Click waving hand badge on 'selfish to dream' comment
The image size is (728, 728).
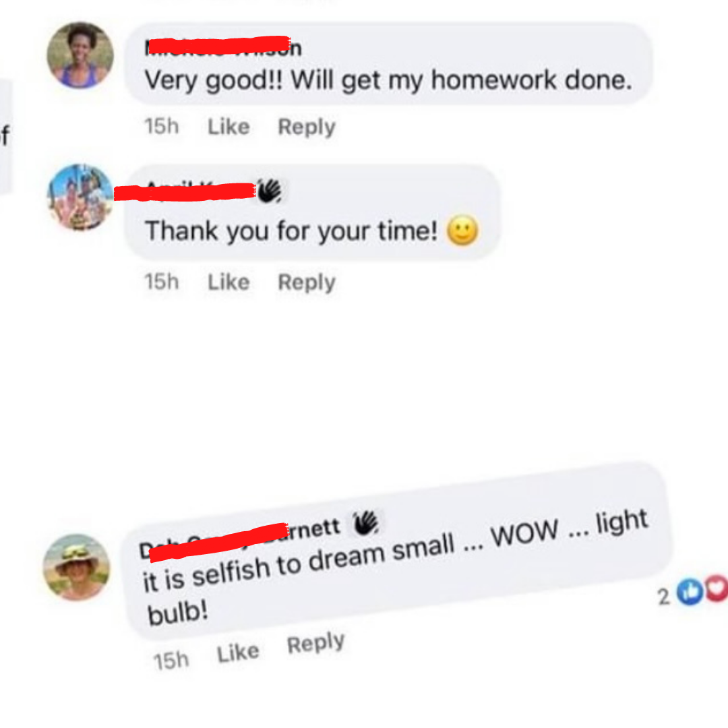365,523
